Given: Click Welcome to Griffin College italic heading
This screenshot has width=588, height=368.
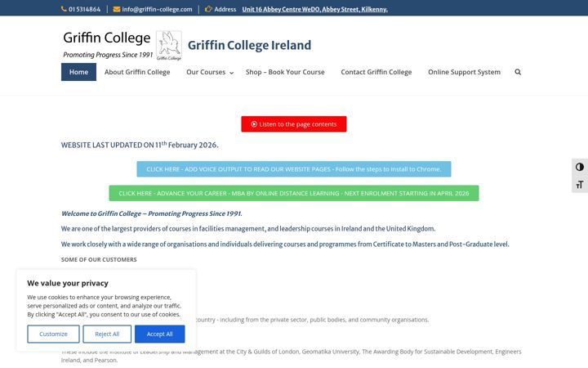Looking at the screenshot, I should [152, 213].
